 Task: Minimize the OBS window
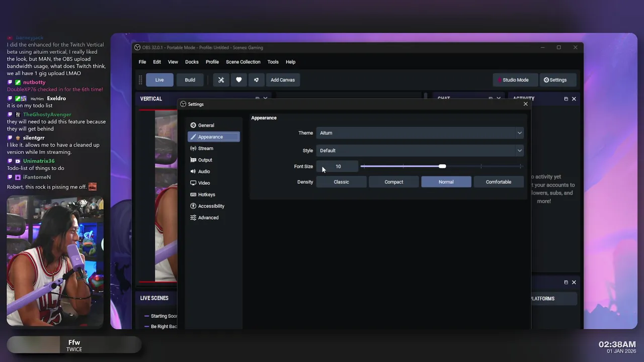542,48
